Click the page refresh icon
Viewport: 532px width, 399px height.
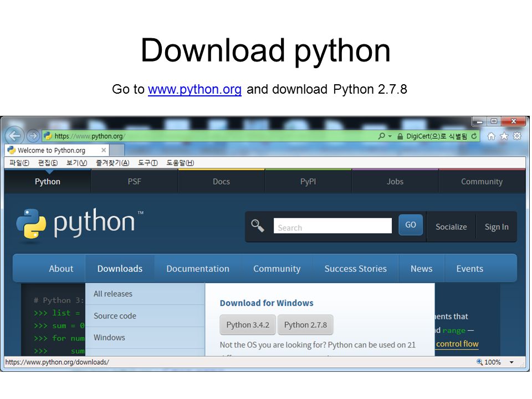[474, 136]
